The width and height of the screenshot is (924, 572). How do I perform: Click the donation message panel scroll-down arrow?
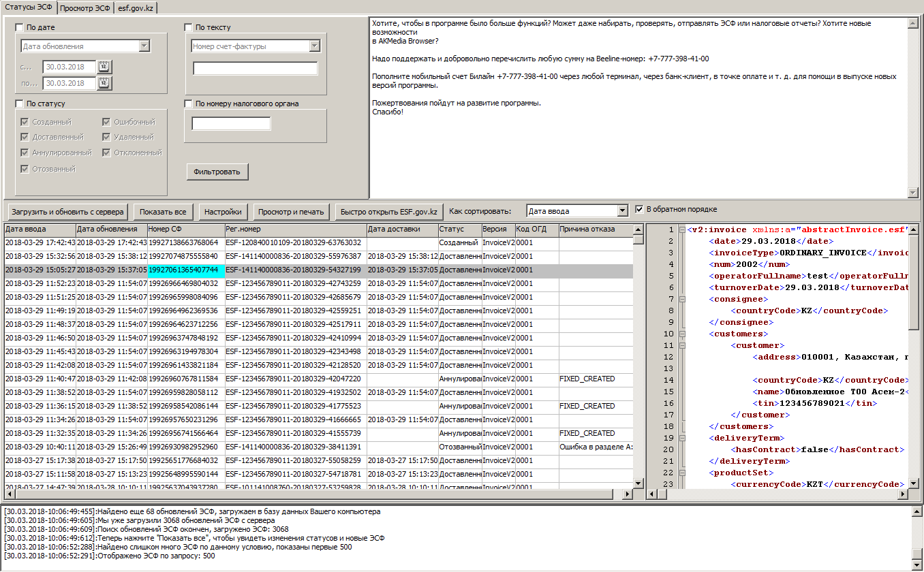(x=913, y=193)
